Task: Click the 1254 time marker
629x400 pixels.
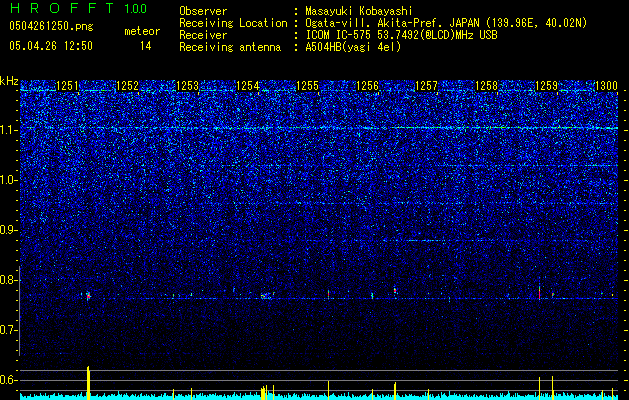Action: pyautogui.click(x=248, y=85)
